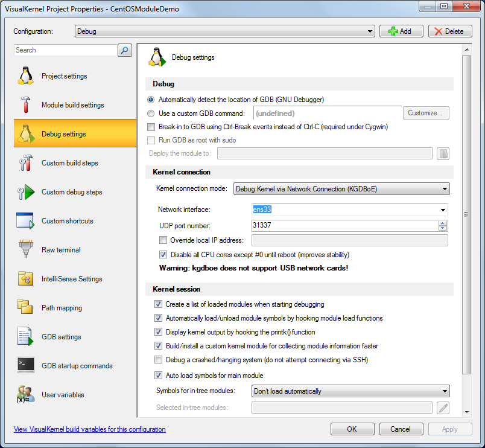This screenshot has width=485, height=448.
Task: Click the Debug settings header penguin icon
Action: [x=157, y=57]
